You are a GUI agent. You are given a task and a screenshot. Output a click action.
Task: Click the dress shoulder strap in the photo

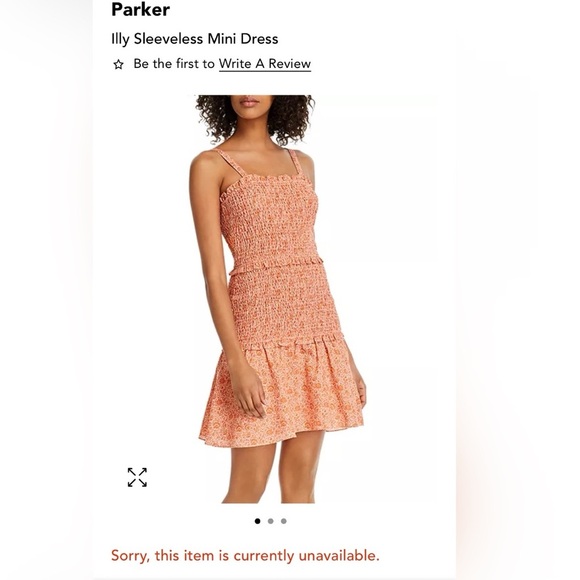pos(230,163)
